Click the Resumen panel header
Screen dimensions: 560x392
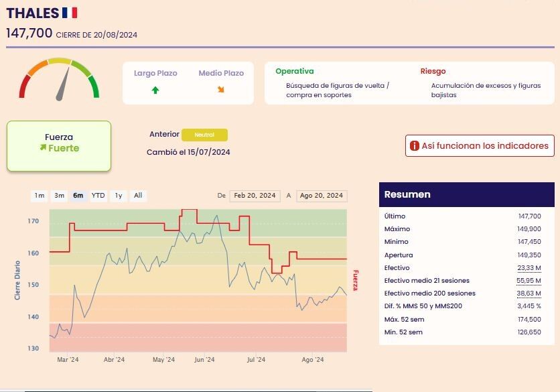[x=467, y=194]
